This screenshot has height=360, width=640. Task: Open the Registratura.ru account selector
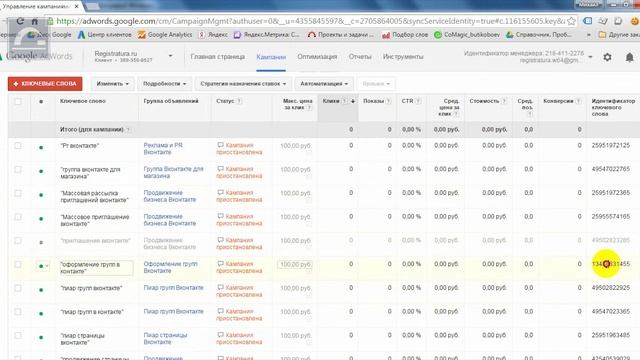[x=133, y=56]
